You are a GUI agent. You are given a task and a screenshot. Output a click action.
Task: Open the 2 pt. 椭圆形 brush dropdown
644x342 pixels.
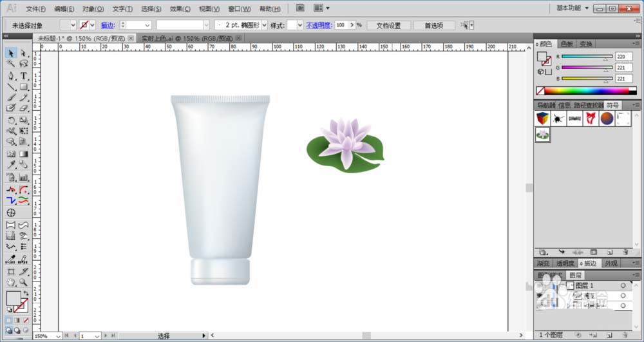tap(264, 26)
